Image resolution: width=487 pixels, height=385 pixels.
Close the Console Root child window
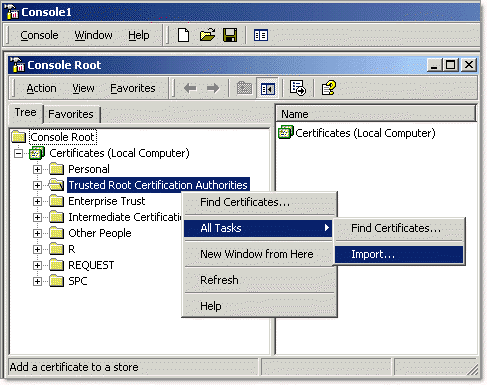(469, 65)
